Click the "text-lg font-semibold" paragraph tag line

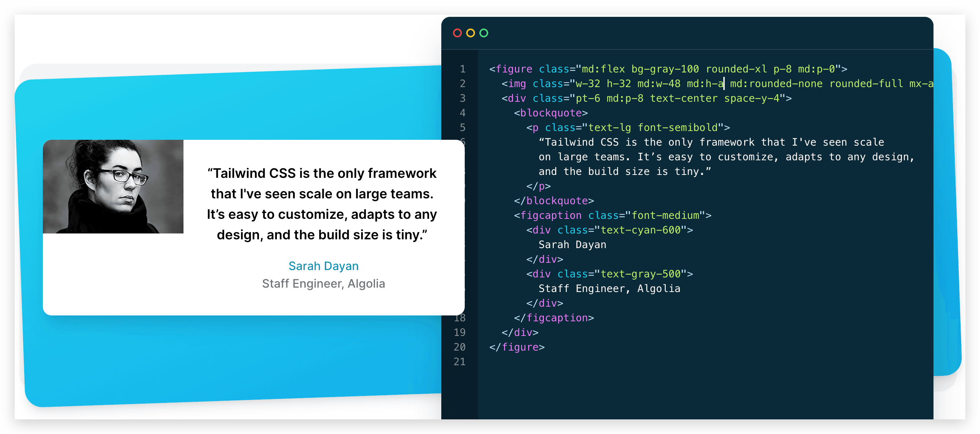[628, 127]
